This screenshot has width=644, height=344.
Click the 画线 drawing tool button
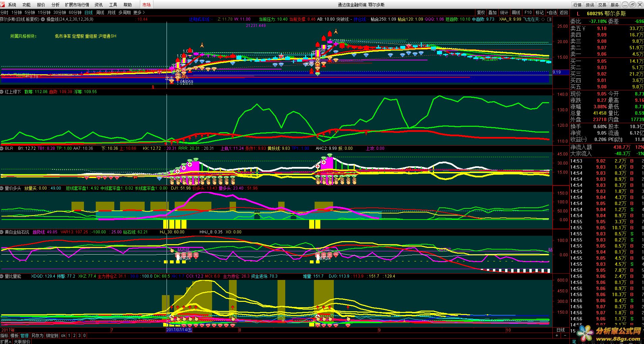(516, 12)
